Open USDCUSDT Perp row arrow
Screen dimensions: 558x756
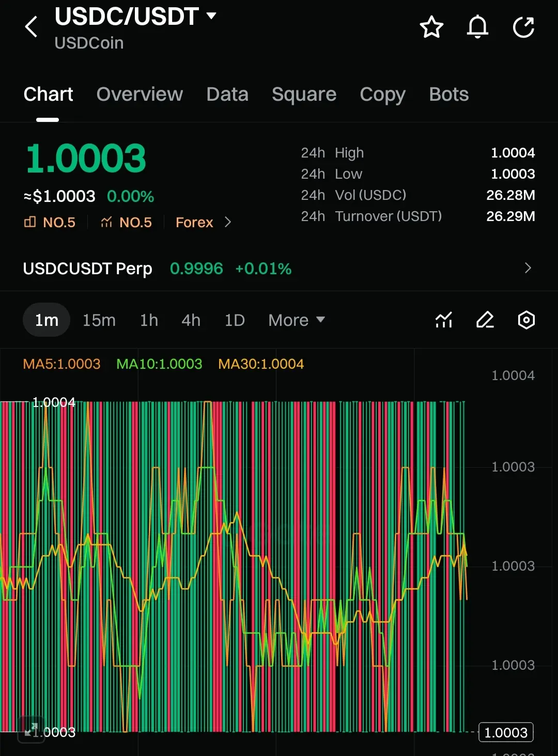tap(528, 268)
